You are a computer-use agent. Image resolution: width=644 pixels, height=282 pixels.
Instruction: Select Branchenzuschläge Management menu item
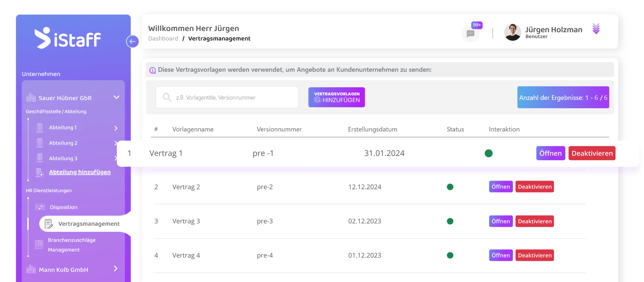(72, 245)
